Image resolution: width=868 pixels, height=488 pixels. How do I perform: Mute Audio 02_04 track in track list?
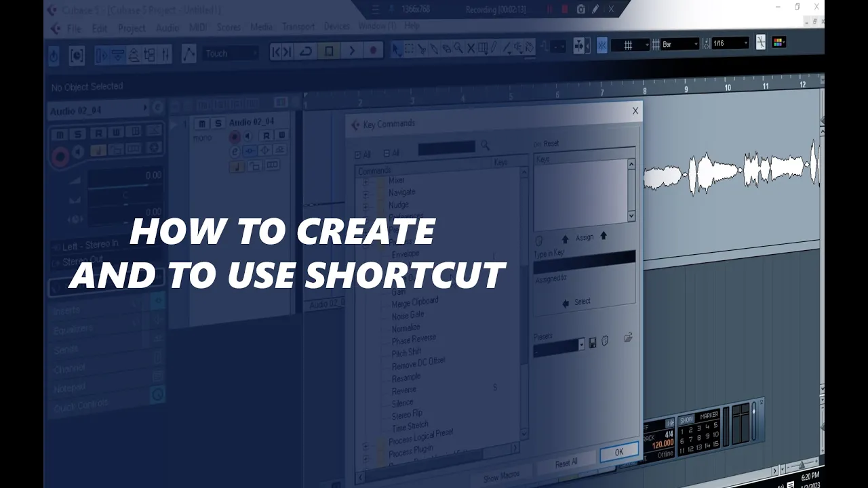point(201,123)
